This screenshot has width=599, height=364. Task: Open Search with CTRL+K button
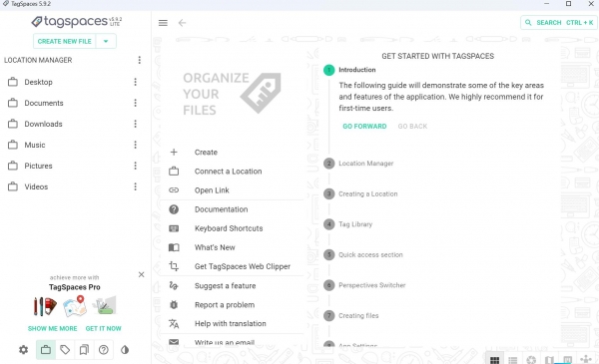[x=558, y=23]
